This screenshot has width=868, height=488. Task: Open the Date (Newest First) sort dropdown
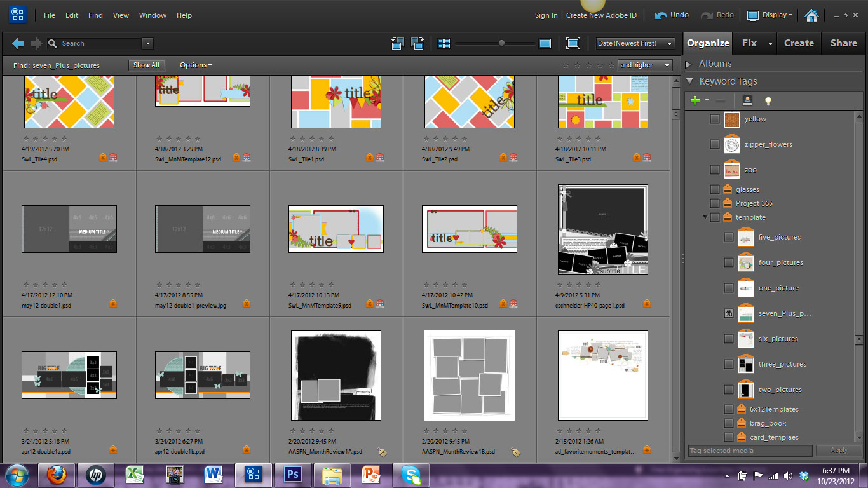coord(635,43)
